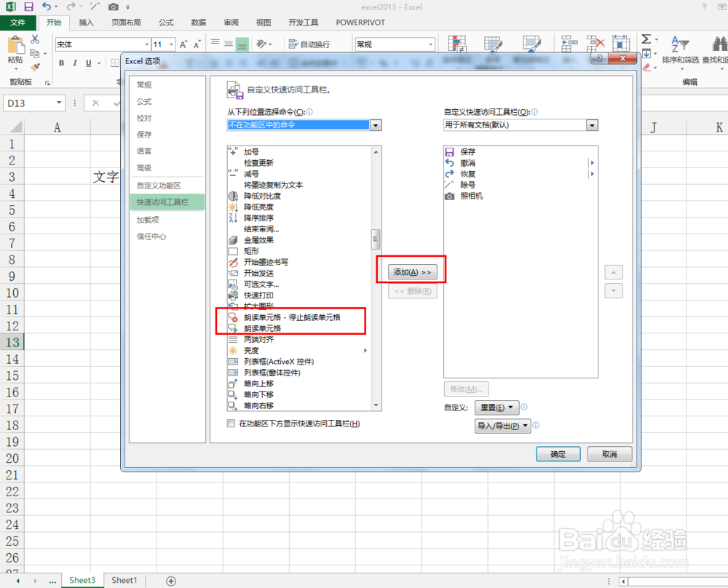
Task: Open the font size 11 dropdown
Action: (171, 44)
